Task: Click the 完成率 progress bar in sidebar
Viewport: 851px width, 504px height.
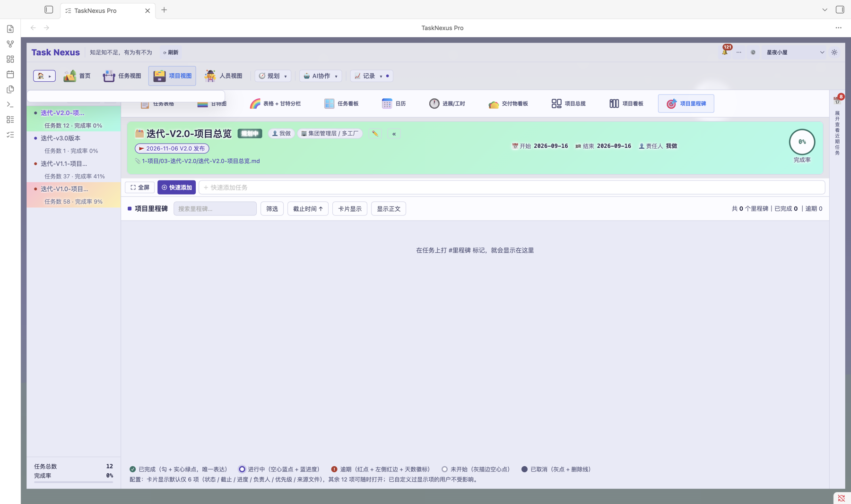Action: click(x=74, y=482)
